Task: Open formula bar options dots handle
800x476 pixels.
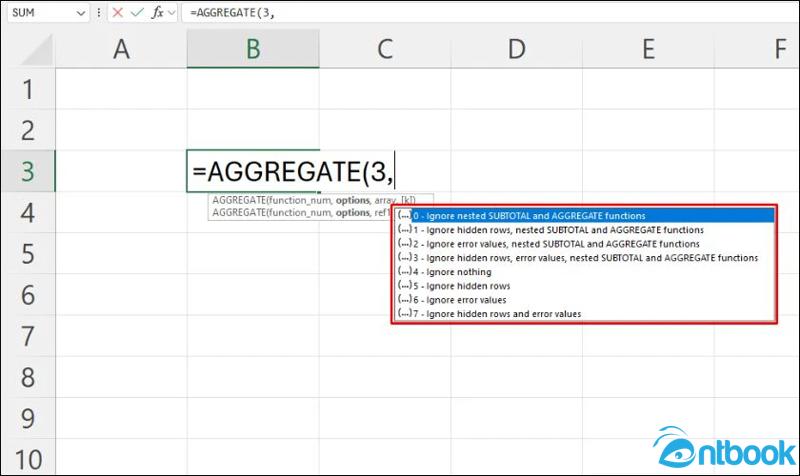Action: pos(98,12)
